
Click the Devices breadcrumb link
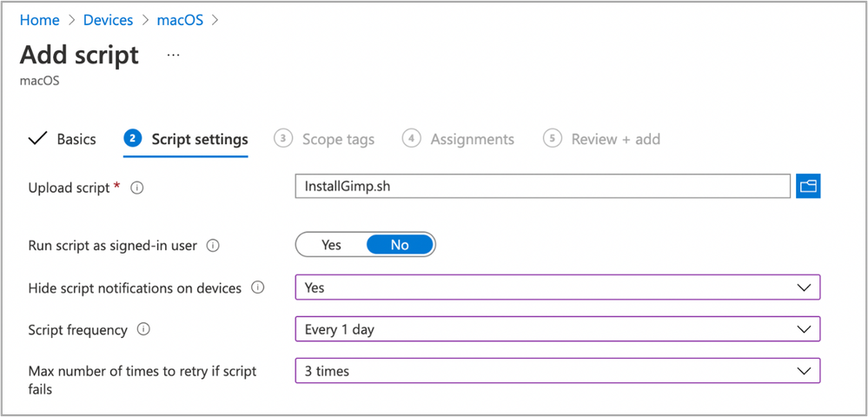tap(109, 19)
